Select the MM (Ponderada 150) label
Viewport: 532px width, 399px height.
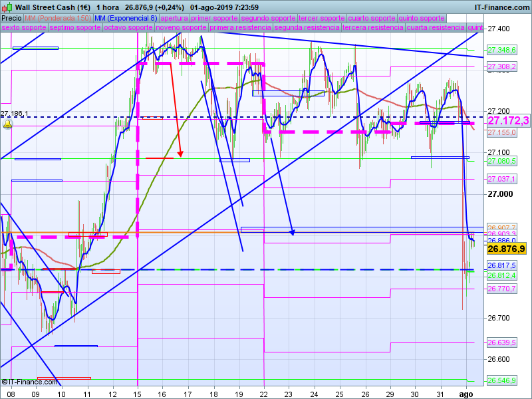click(x=58, y=18)
